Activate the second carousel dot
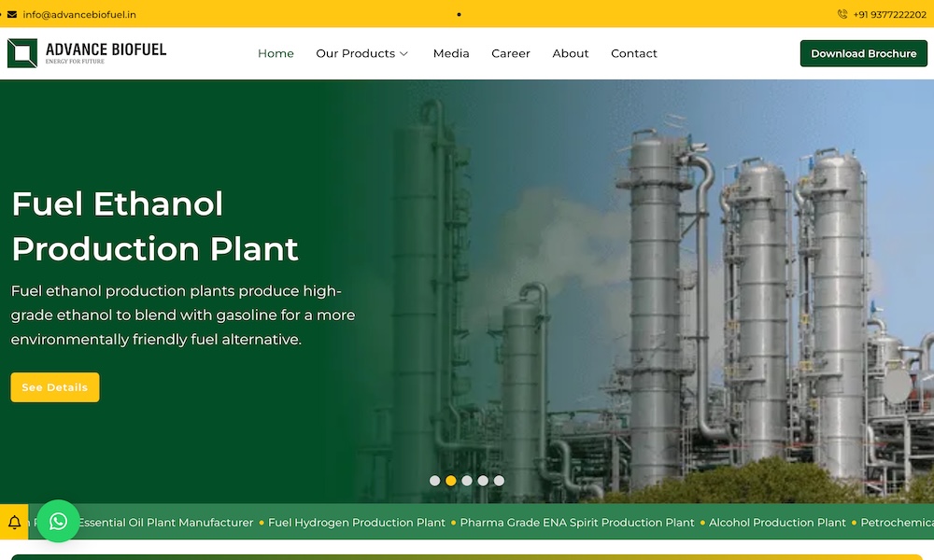Screen dimensions: 934x560 click(x=450, y=481)
